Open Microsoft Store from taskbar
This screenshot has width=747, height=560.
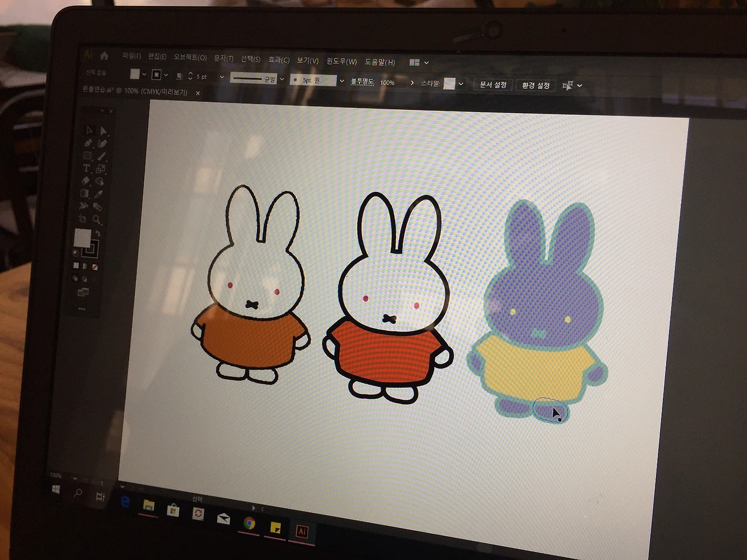click(173, 510)
